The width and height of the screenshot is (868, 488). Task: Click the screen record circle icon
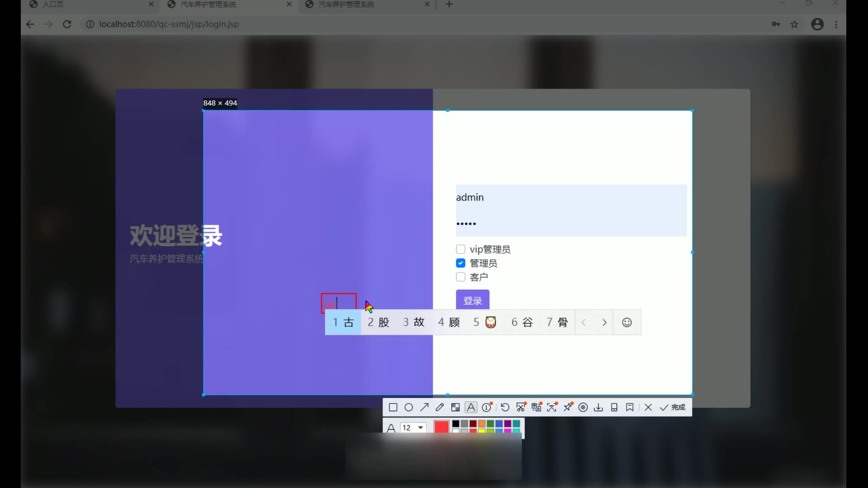click(x=583, y=408)
